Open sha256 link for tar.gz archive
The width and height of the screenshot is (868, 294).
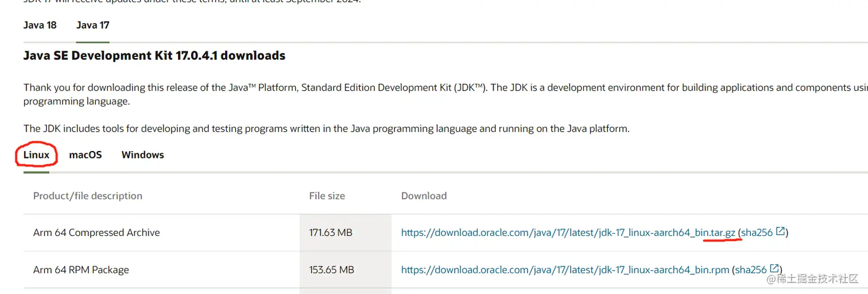pos(757,233)
